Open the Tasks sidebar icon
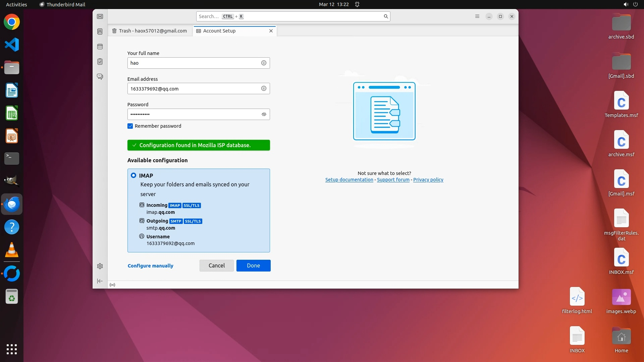Image resolution: width=644 pixels, height=362 pixels. [x=100, y=62]
